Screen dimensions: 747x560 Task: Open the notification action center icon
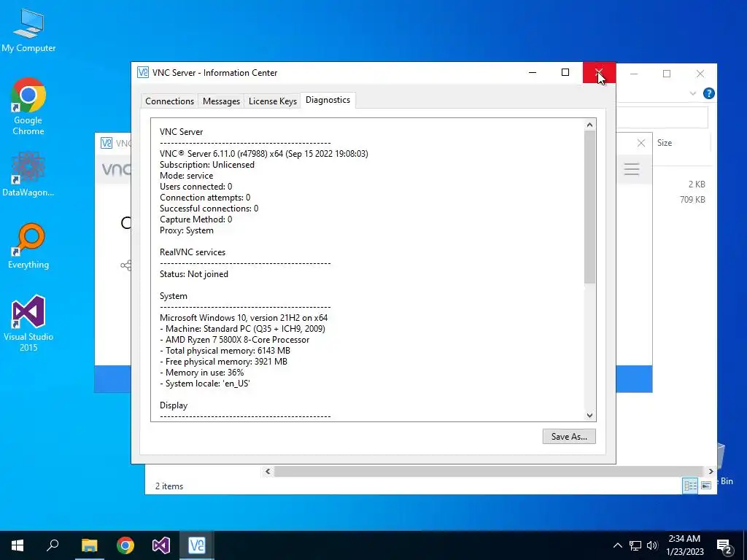click(724, 546)
